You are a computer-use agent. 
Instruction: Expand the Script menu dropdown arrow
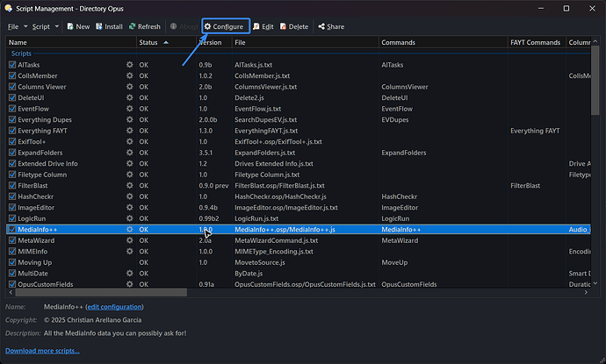57,26
